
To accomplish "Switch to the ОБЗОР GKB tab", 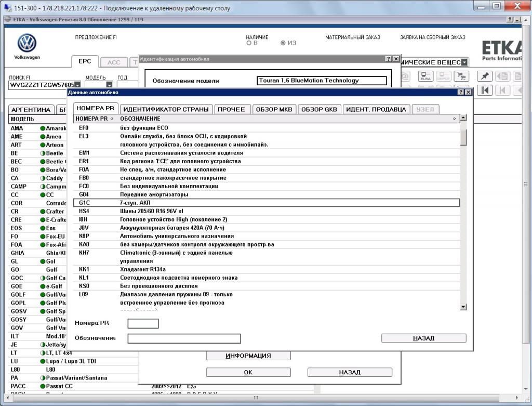I will click(x=320, y=109).
